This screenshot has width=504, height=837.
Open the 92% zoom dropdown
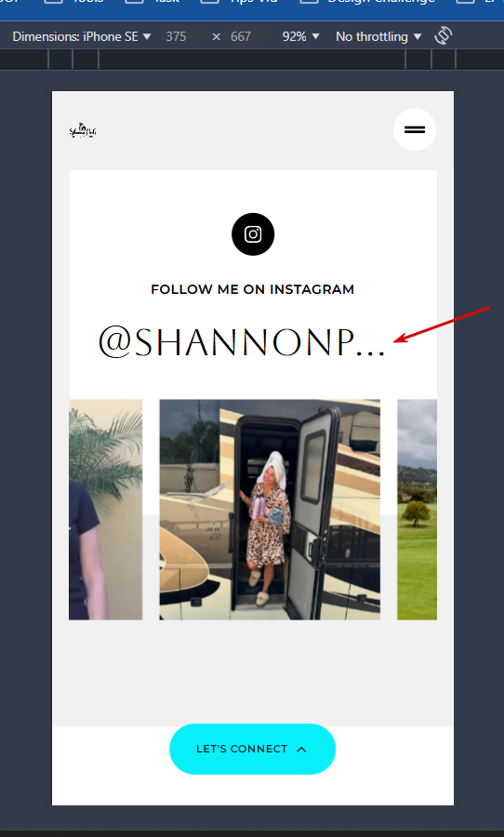300,36
